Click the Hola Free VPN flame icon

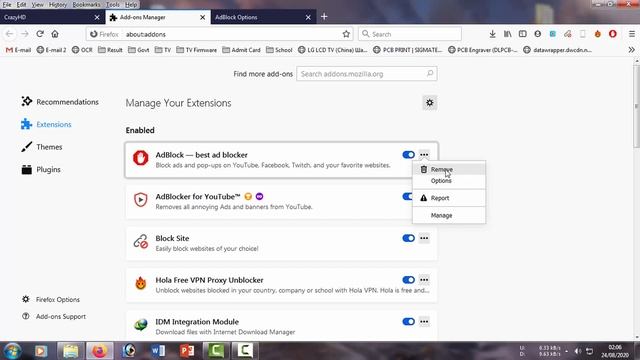[x=140, y=283]
